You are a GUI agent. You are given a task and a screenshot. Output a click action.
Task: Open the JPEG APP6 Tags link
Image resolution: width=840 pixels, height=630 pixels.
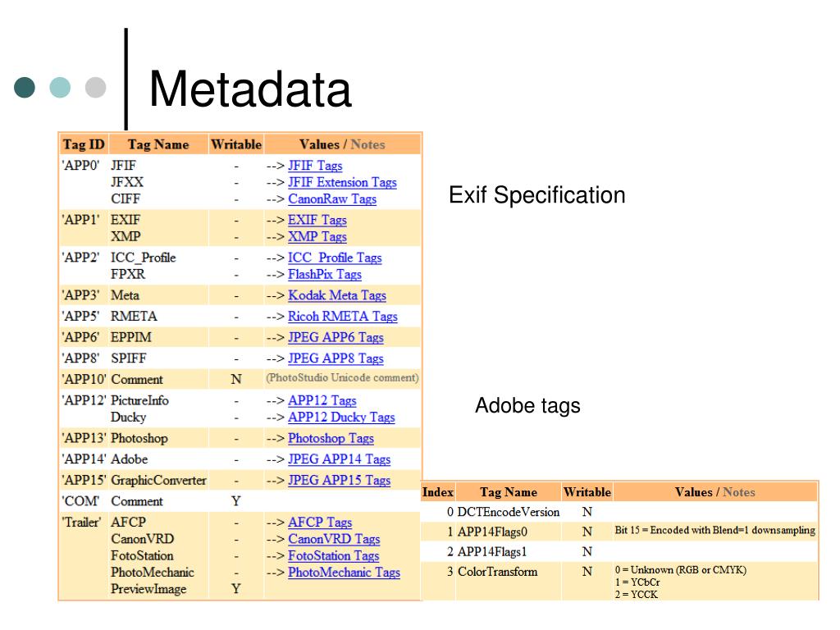pos(336,337)
